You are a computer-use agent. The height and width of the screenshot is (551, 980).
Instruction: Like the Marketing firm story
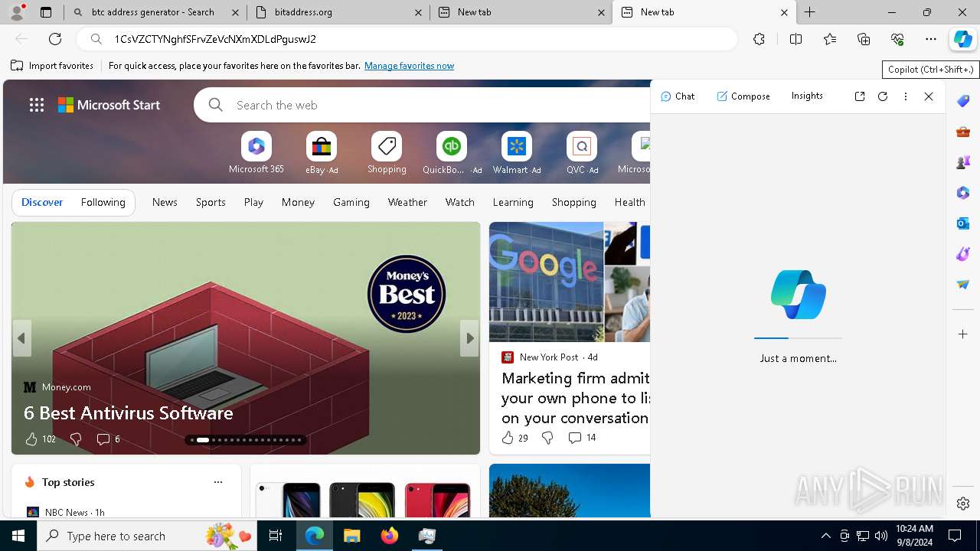[508, 438]
